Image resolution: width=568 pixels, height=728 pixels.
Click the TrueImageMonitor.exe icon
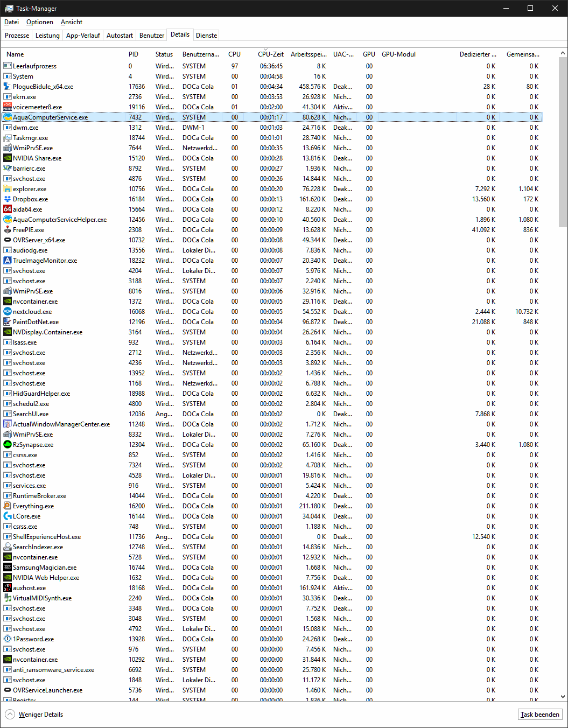coord(8,261)
